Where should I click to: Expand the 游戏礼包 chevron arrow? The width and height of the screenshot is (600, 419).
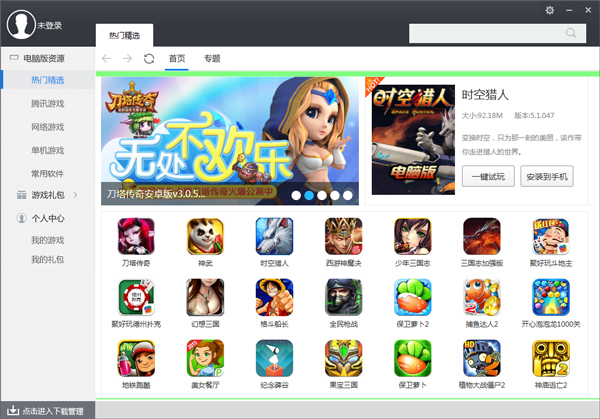(75, 195)
